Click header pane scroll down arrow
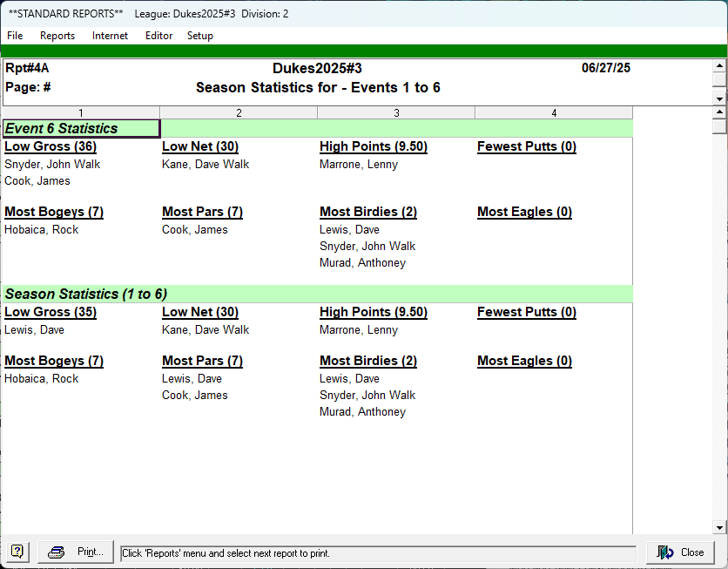Image resolution: width=728 pixels, height=569 pixels. coord(719,98)
